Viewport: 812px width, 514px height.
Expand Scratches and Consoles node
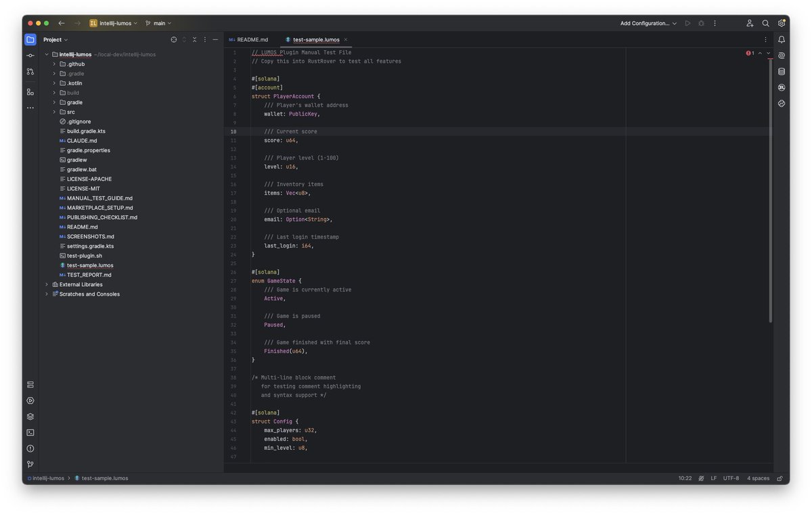47,294
